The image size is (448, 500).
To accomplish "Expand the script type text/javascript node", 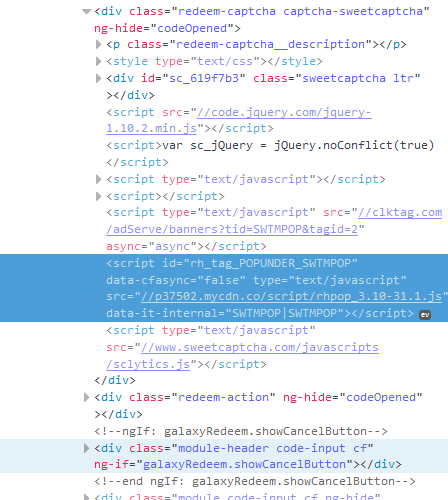I will coord(98,179).
